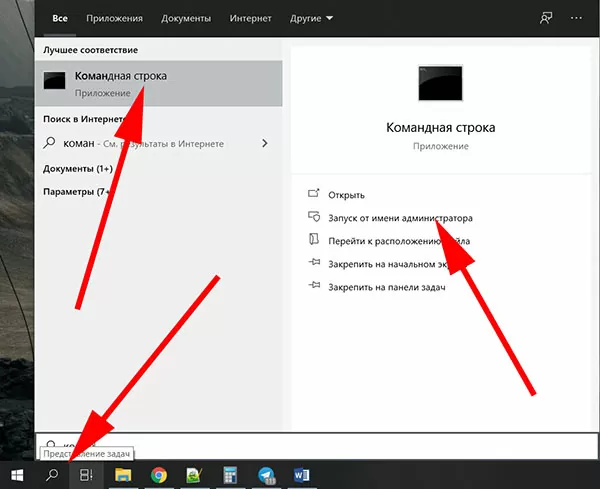Click Запуск от имени администратора
The image size is (600, 489).
tap(400, 217)
